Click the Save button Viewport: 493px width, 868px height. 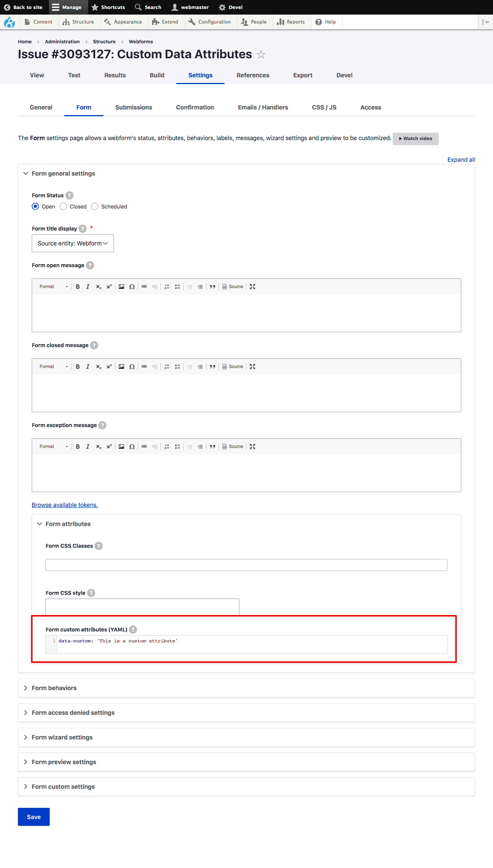tap(34, 817)
